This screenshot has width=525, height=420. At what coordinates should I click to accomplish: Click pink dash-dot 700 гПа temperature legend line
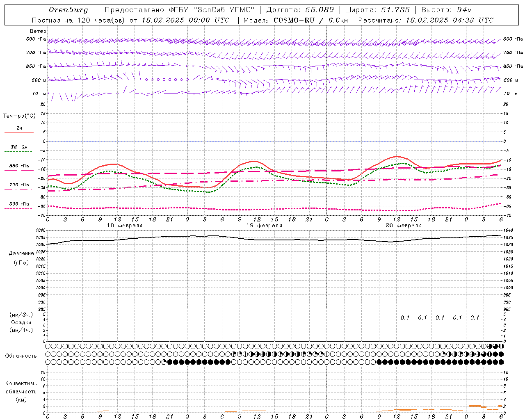point(18,190)
